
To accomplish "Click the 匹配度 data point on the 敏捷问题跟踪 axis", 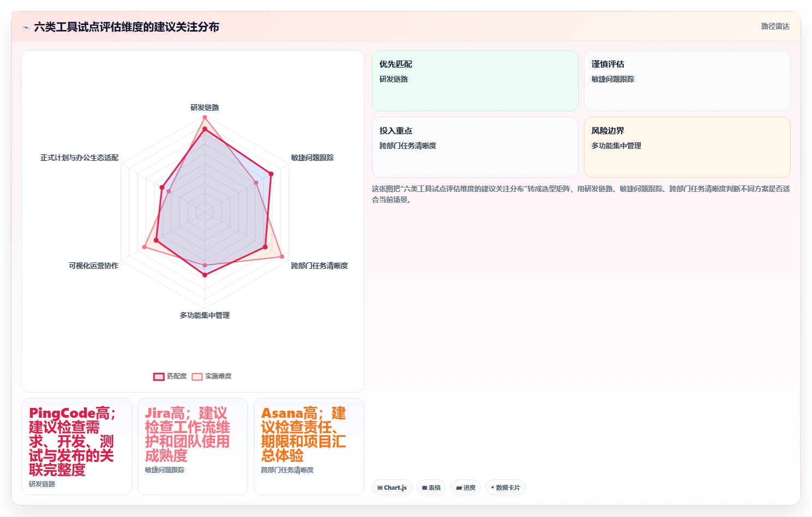I will coord(271,174).
